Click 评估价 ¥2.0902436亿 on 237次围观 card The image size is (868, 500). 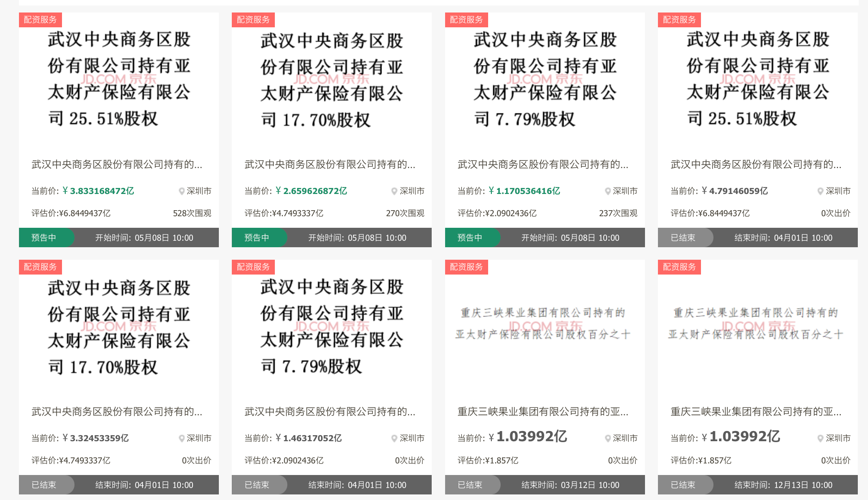point(497,213)
